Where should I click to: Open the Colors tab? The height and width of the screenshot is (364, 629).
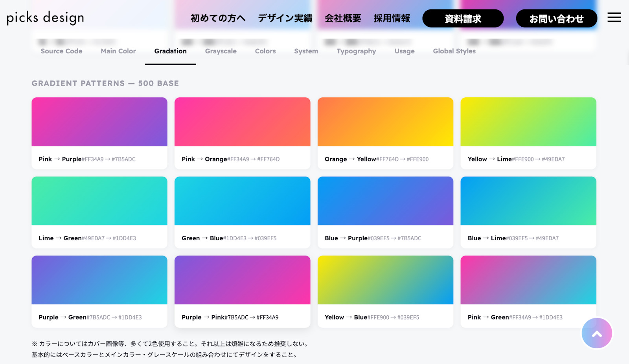point(265,51)
